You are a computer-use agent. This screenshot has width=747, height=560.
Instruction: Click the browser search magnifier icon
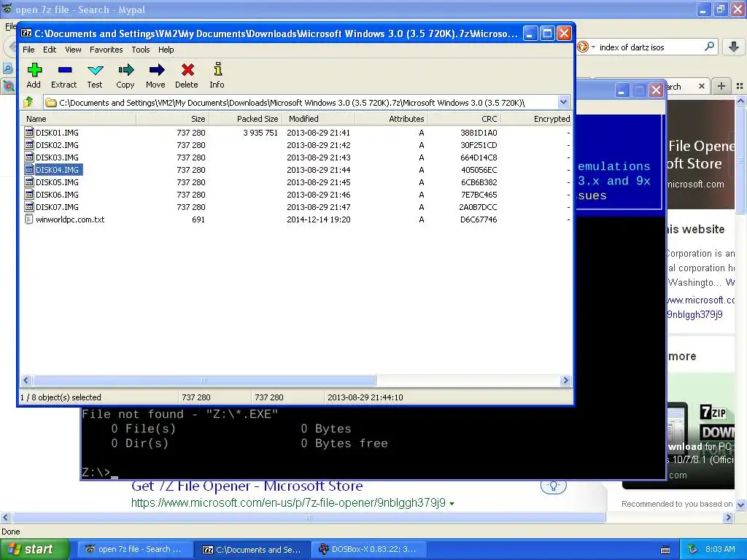[x=709, y=47]
